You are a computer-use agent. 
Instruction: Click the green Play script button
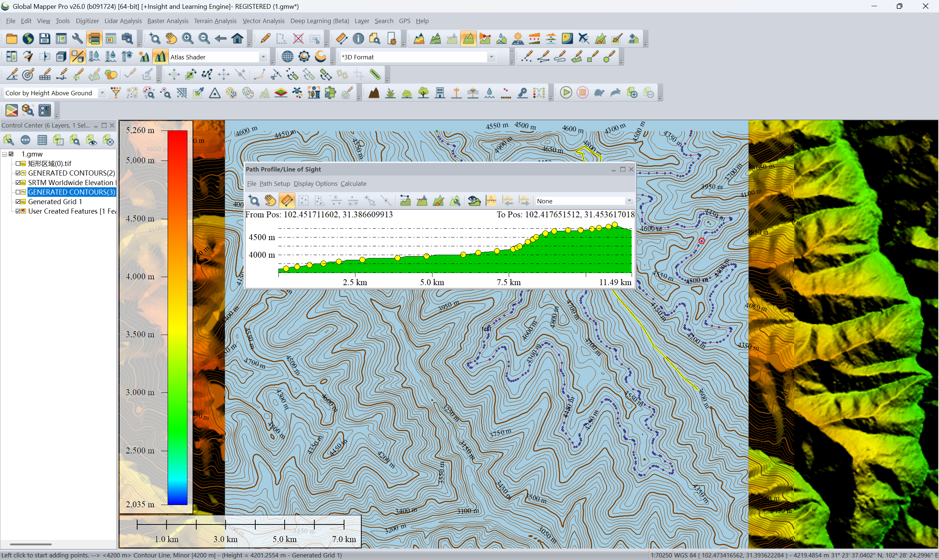point(566,93)
